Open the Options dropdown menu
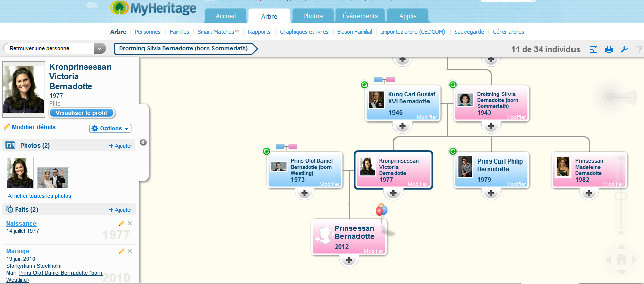Screen dimensions: 644x284 click(111, 128)
